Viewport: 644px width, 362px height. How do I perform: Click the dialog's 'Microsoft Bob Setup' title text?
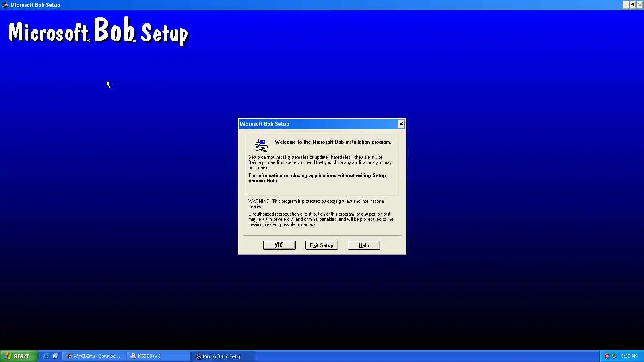click(264, 124)
